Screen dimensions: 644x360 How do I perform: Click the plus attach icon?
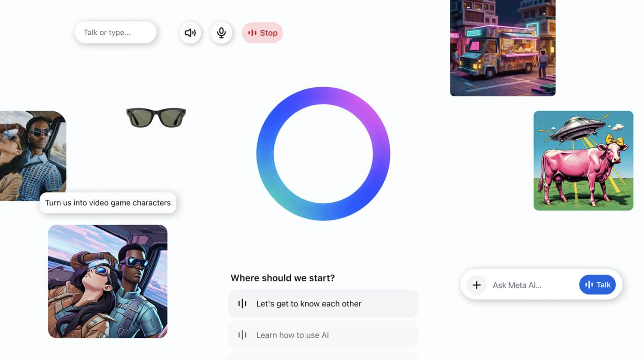pyautogui.click(x=477, y=285)
